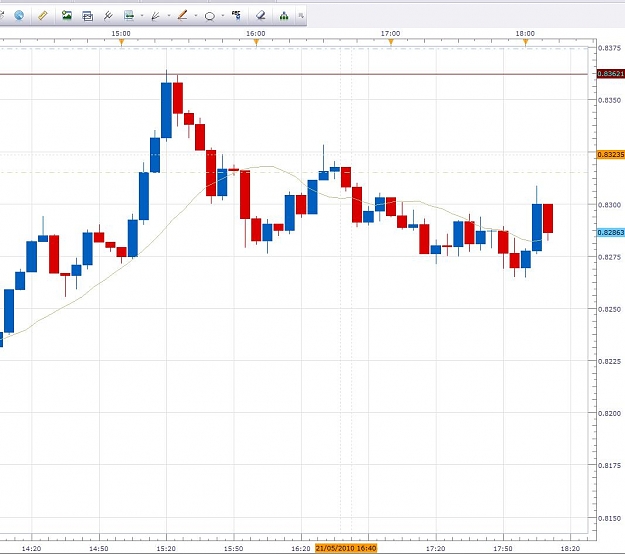
Task: Click the 0.8300 price axis label
Action: tap(609, 205)
